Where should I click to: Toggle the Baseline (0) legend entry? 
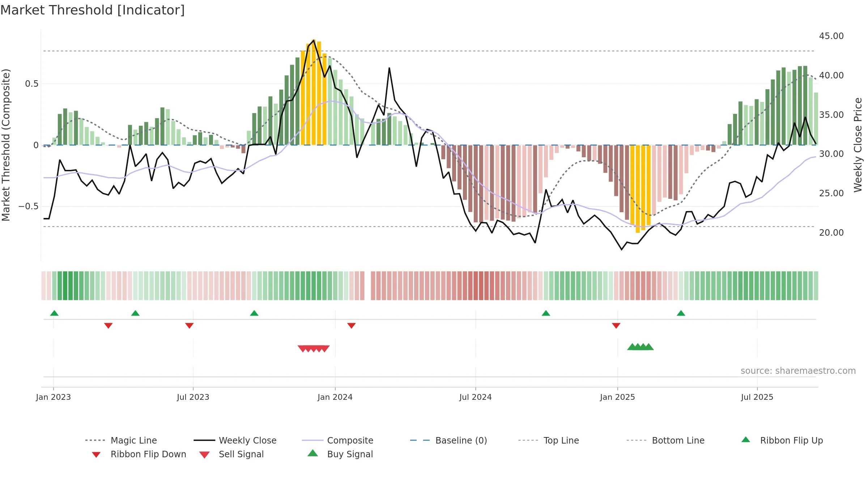pos(448,440)
